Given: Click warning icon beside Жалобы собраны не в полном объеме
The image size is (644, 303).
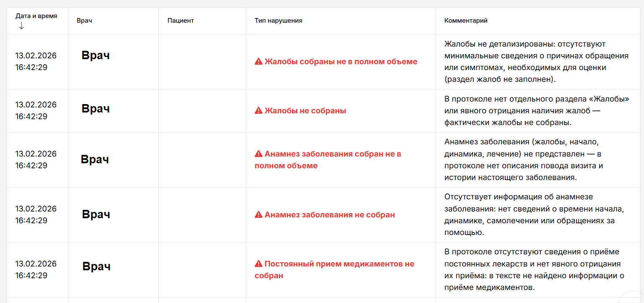Looking at the screenshot, I should coord(258,62).
